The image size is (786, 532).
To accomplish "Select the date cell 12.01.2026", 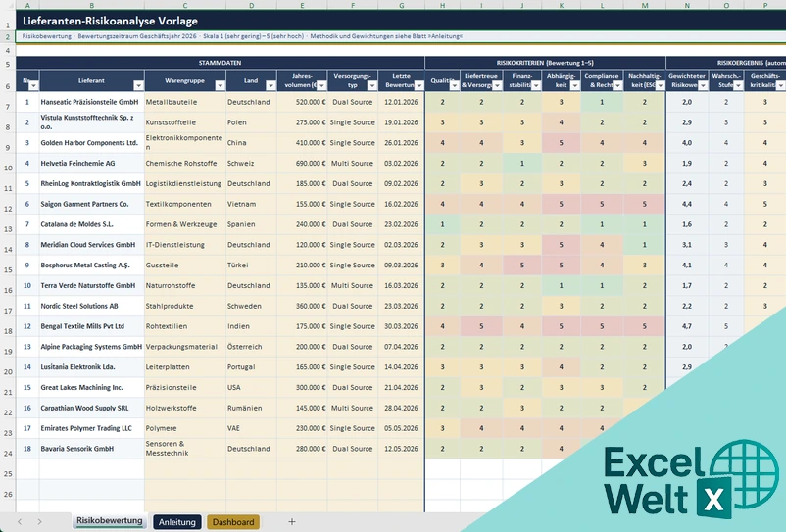I will 401,102.
